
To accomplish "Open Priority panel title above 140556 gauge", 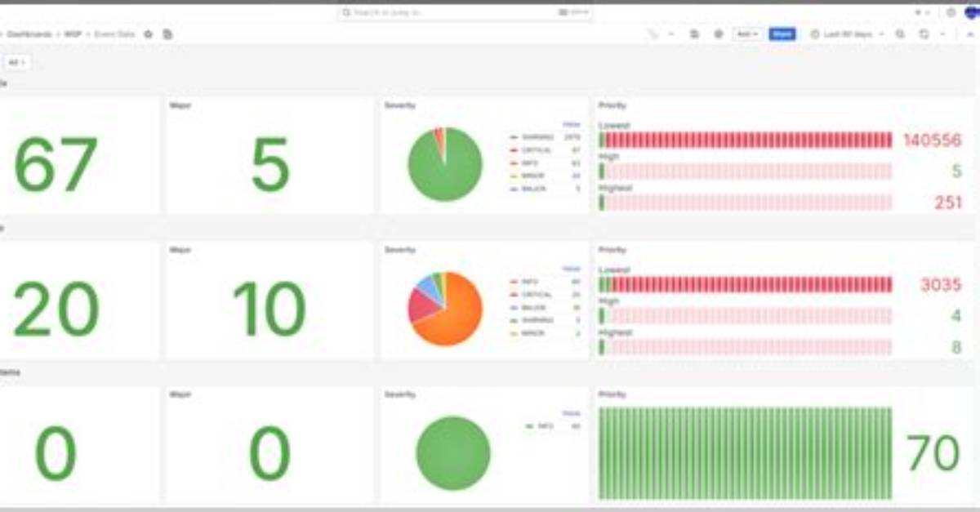I will [x=612, y=105].
